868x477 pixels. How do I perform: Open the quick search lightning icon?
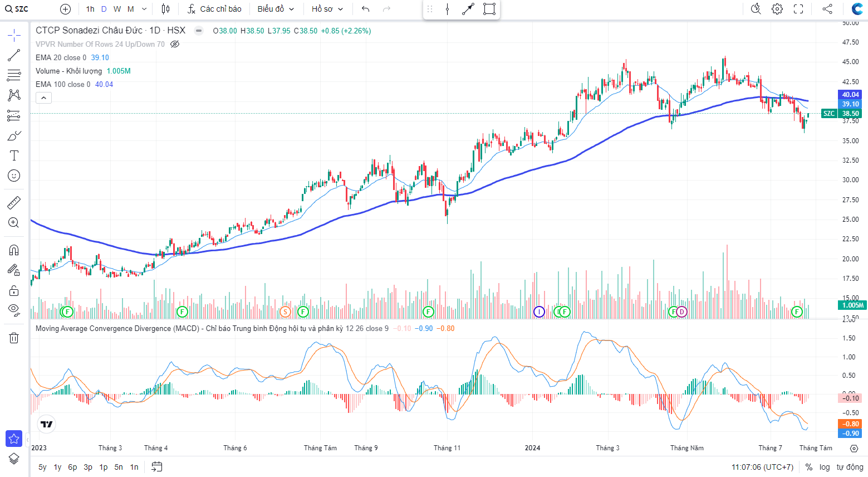point(756,9)
